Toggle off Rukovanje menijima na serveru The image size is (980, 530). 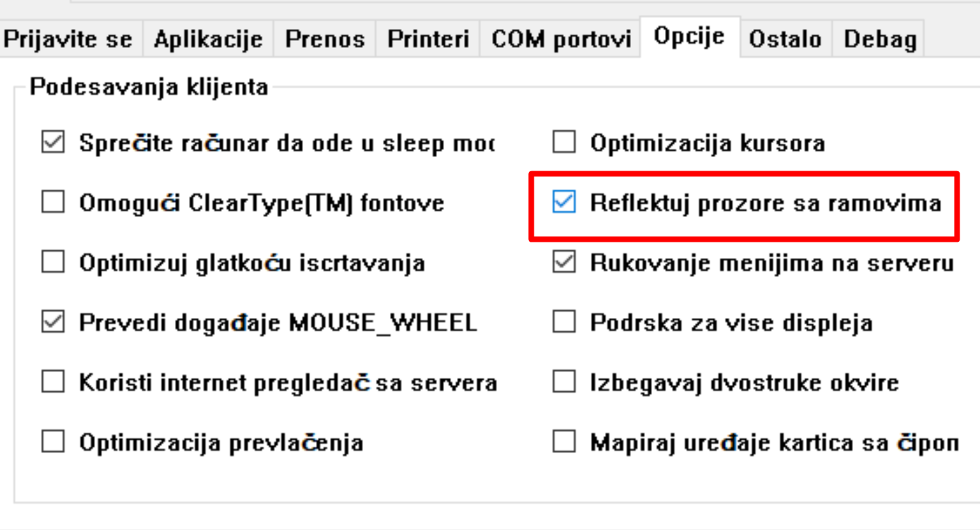563,264
